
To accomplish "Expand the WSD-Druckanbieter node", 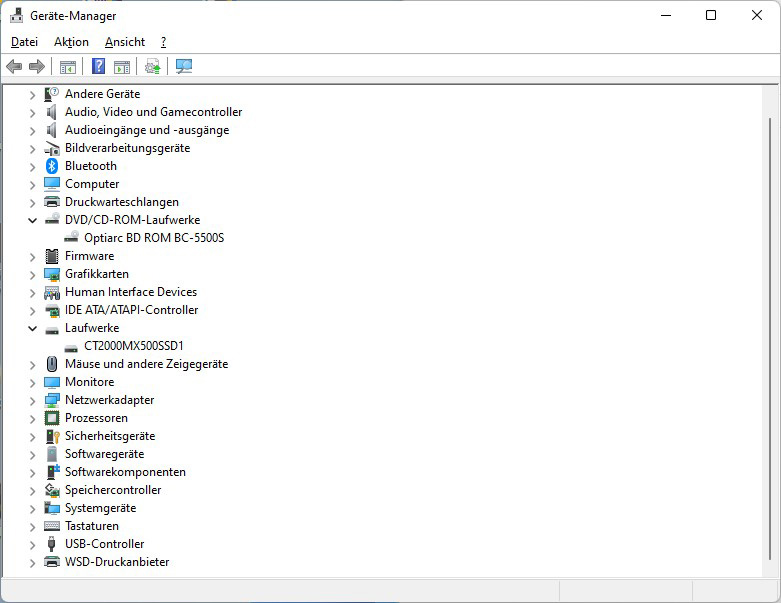I will pos(32,563).
